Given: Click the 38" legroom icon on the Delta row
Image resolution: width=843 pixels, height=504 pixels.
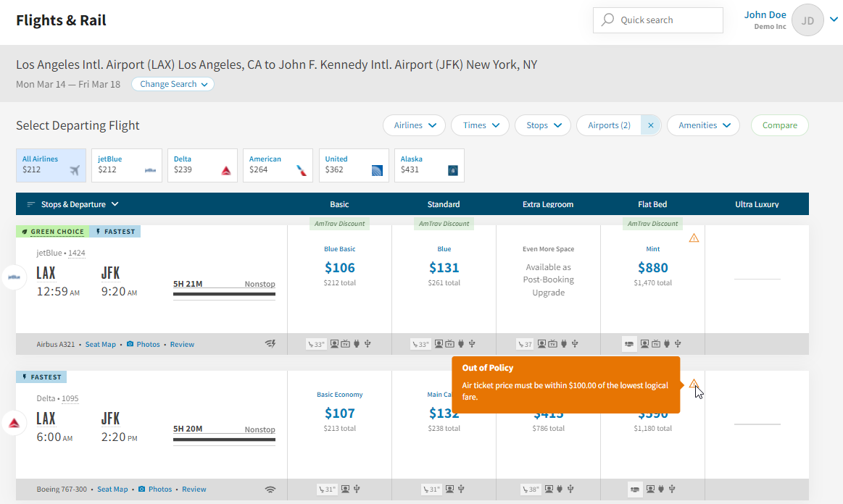Looking at the screenshot, I should [x=531, y=490].
